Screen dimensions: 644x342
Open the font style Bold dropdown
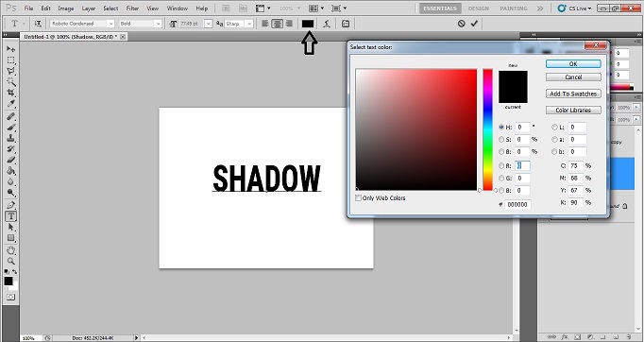(158, 24)
